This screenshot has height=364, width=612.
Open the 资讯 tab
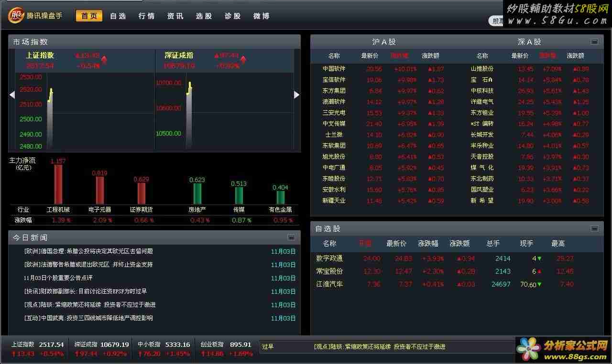[175, 16]
